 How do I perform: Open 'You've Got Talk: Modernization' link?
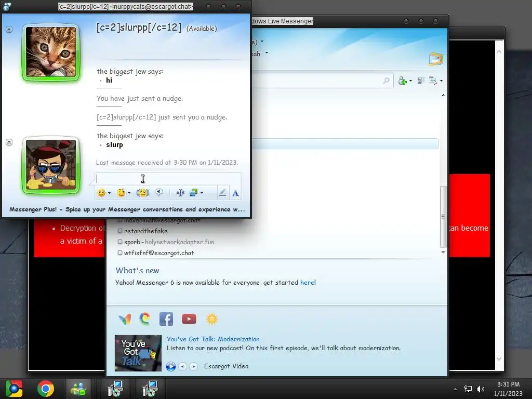click(213, 339)
